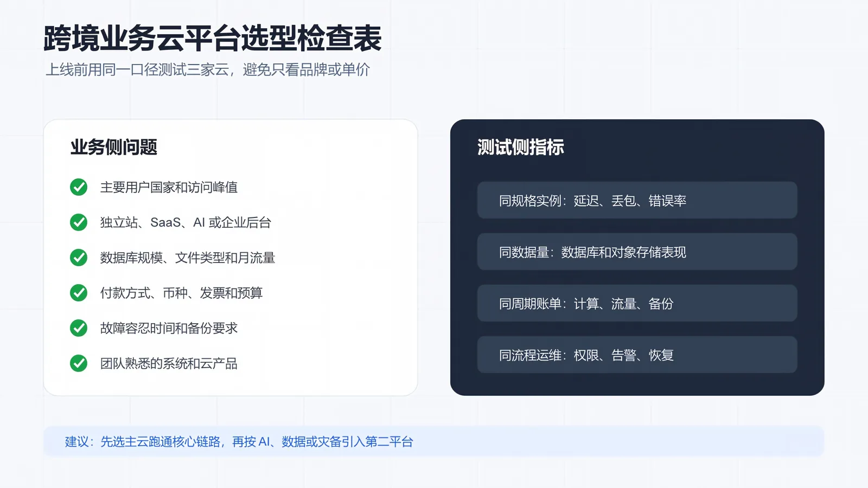This screenshot has width=868, height=488.
Task: Click the 业务侧问题 card heading
Action: 114,147
